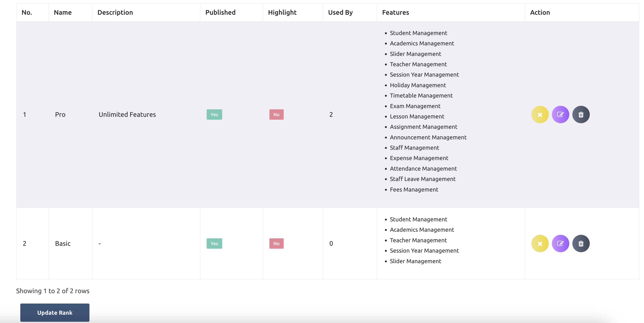This screenshot has height=323, width=644.
Task: Toggle the Highlight No badge for Basic
Action: pos(276,243)
